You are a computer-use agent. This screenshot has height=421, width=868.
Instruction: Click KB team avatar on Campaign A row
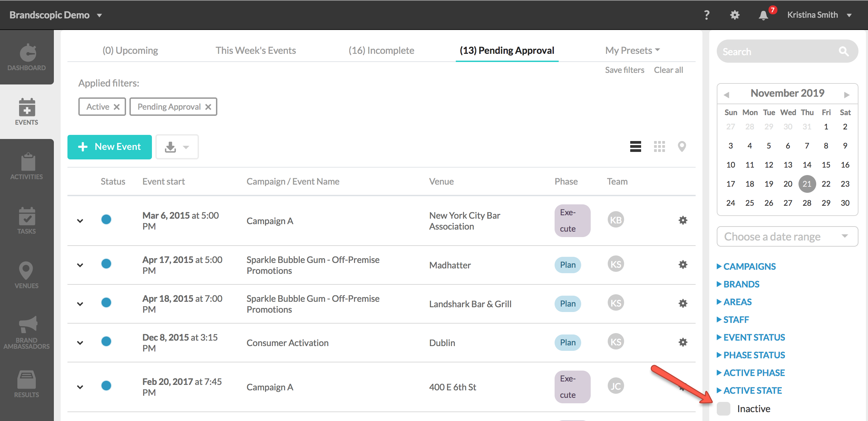tap(616, 220)
